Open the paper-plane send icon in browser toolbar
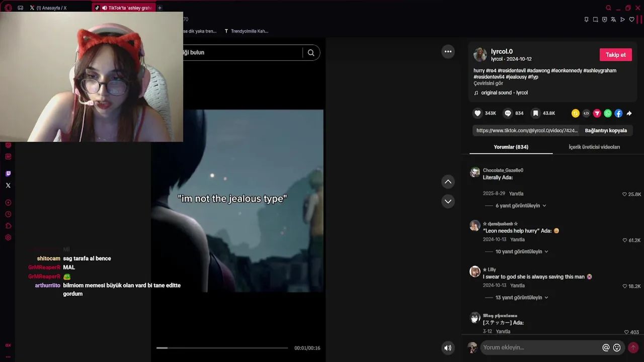 (x=622, y=20)
